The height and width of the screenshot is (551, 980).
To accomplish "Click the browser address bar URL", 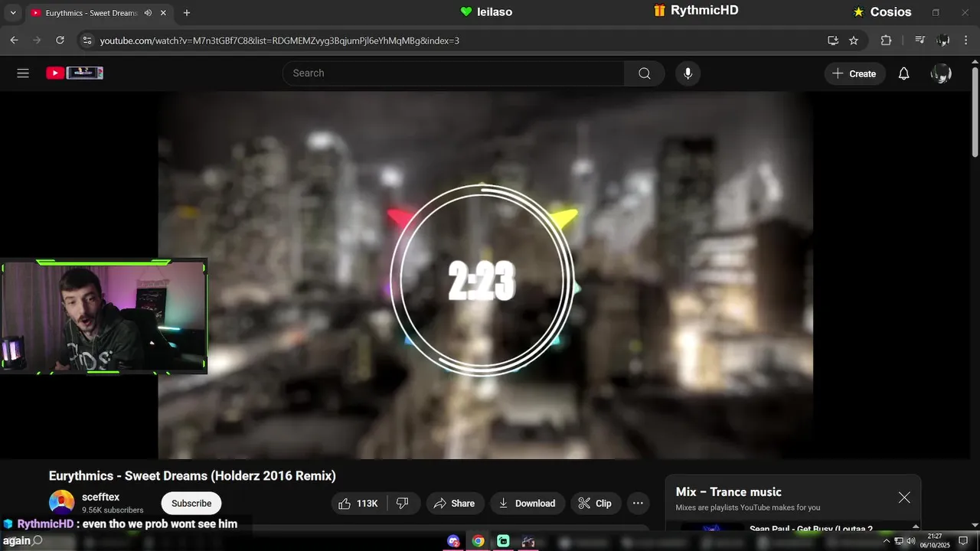I will point(279,41).
